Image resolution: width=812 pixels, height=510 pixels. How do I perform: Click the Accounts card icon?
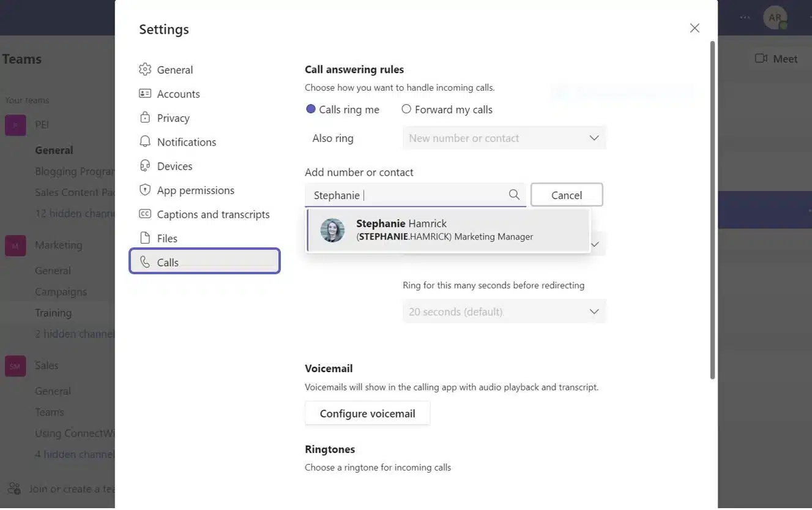tap(145, 94)
